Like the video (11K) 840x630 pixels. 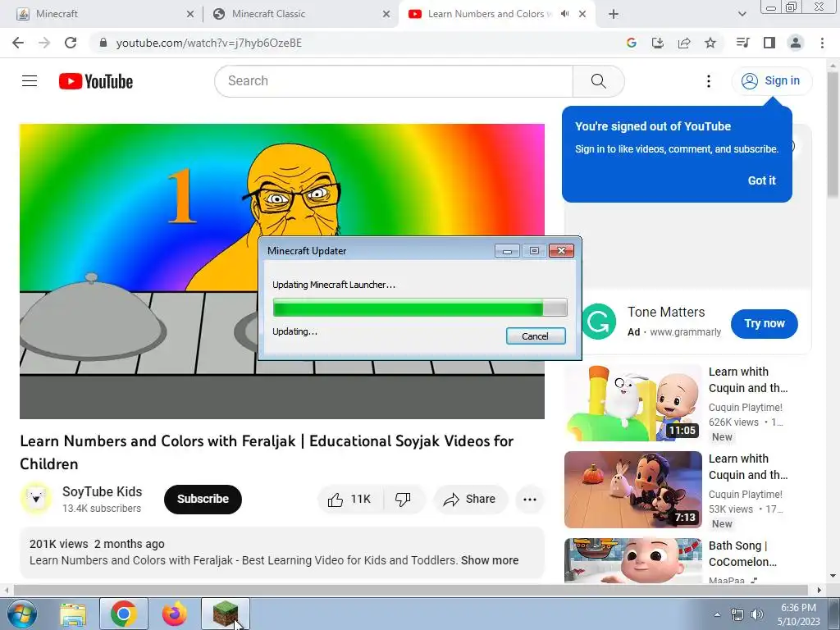tap(350, 500)
